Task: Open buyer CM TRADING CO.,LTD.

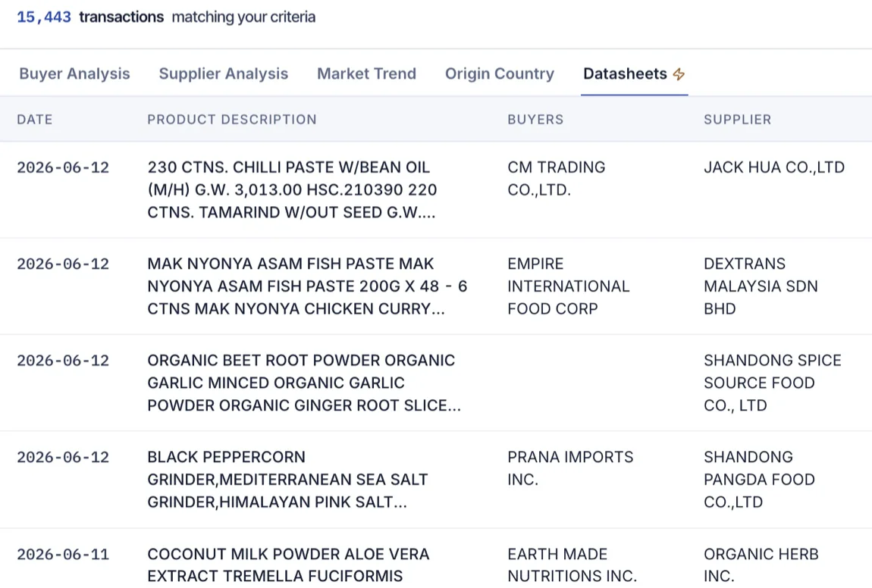Action: click(x=556, y=178)
